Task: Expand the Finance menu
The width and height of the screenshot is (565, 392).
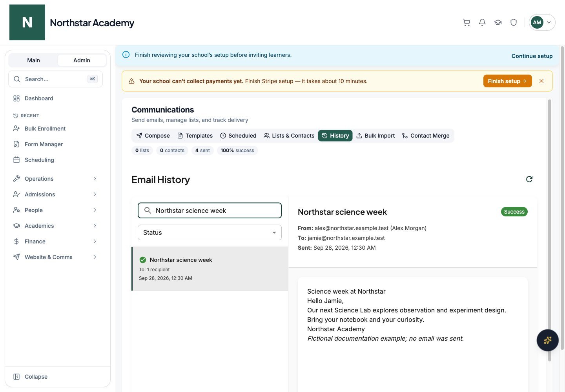Action: pyautogui.click(x=55, y=241)
